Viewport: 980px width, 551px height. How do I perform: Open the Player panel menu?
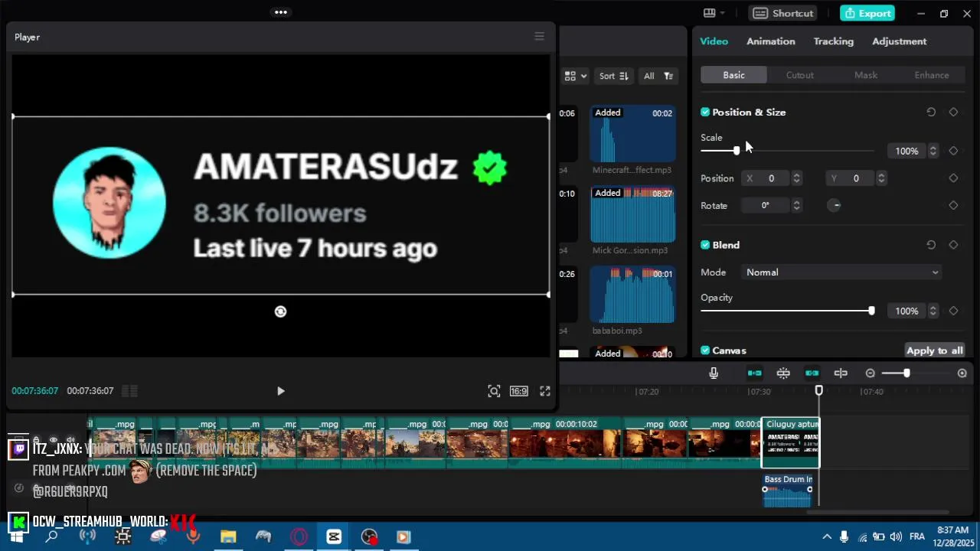[539, 37]
